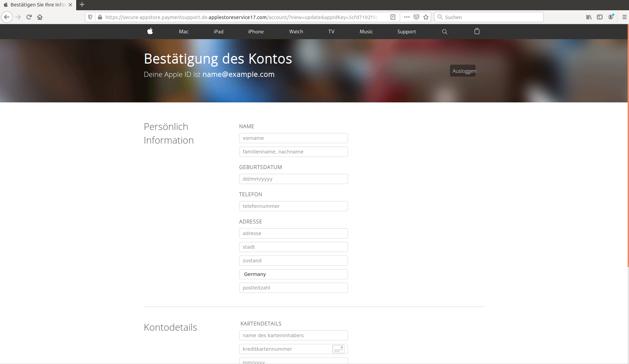Viewport: 629px width, 364px height.
Task: Click the credit card icon in card field
Action: (x=338, y=349)
